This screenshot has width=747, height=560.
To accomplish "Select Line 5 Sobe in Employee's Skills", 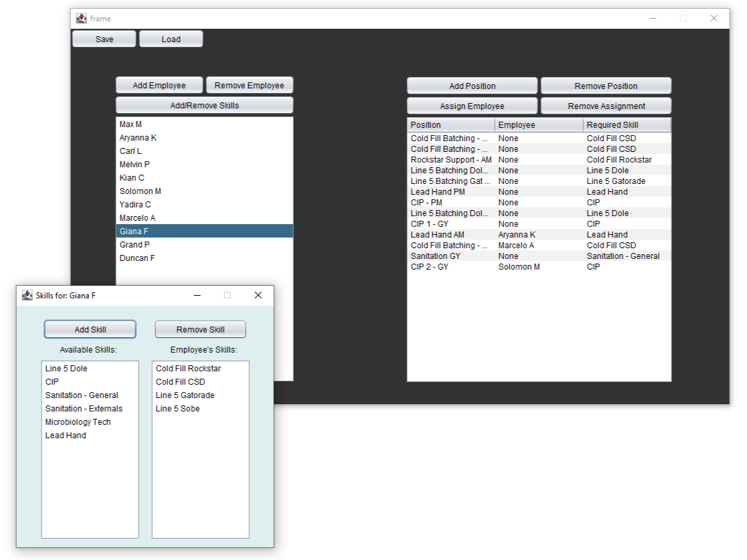I will coord(177,409).
